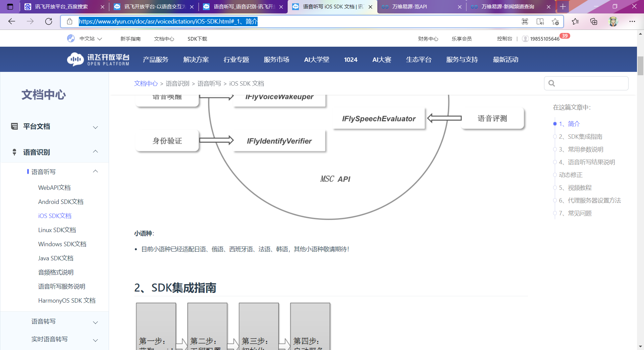Open the apps grid icon in the address bar
This screenshot has height=350, width=644.
tap(525, 21)
